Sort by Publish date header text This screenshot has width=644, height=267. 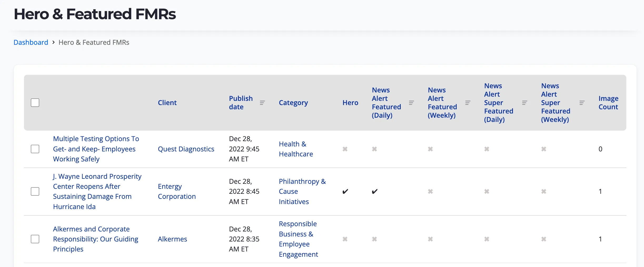[x=241, y=103]
